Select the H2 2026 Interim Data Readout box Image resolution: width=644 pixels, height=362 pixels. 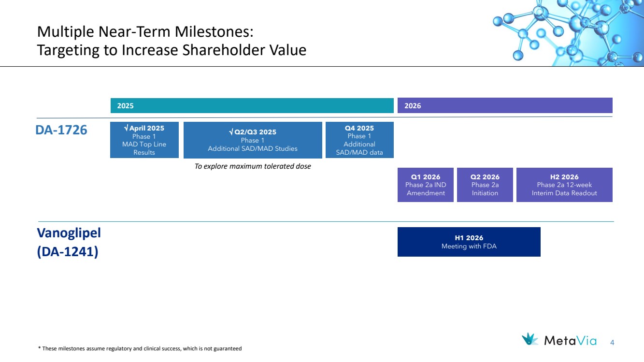pyautogui.click(x=564, y=185)
